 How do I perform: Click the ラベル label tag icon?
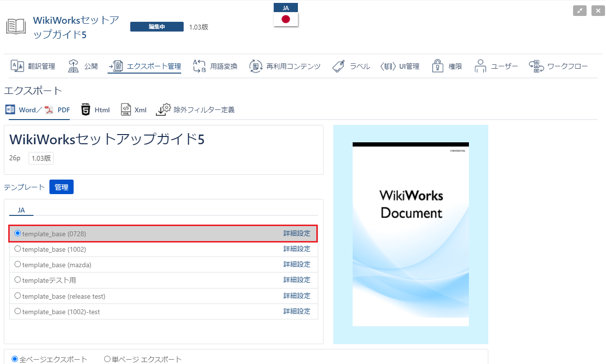coord(339,66)
